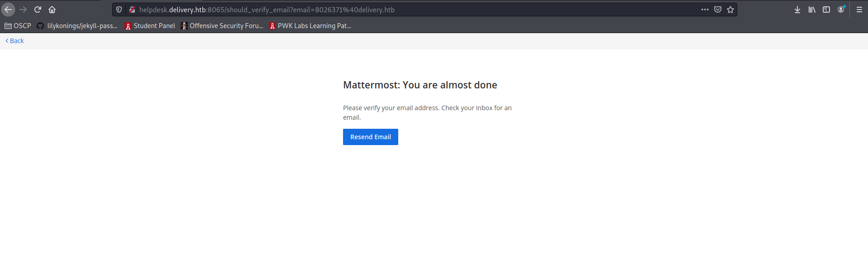Click the Resend Email button
The height and width of the screenshot is (253, 868).
pyautogui.click(x=371, y=137)
